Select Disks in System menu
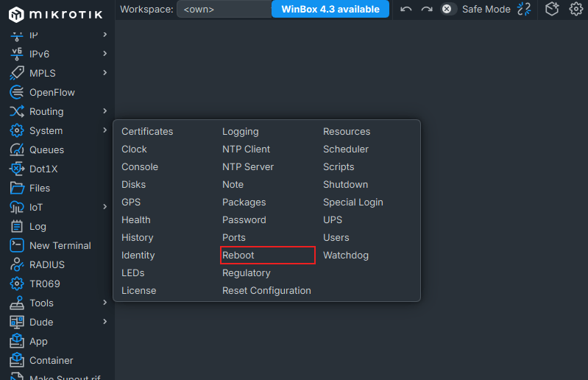 click(133, 185)
